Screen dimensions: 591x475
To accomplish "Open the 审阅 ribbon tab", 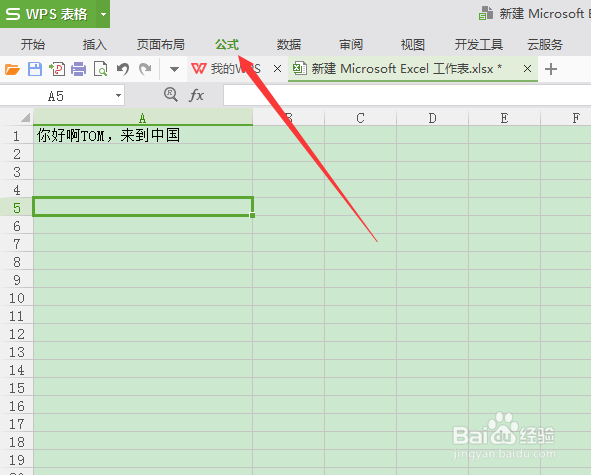I will click(351, 44).
